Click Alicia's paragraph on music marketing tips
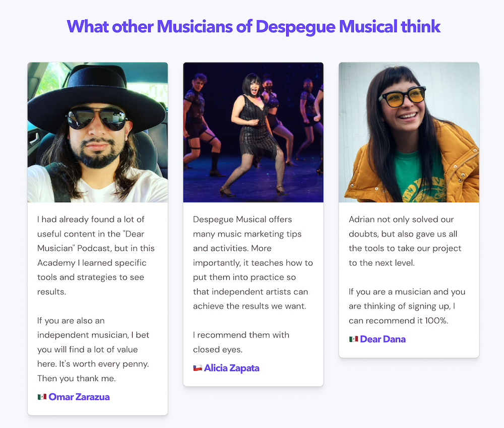 [253, 263]
